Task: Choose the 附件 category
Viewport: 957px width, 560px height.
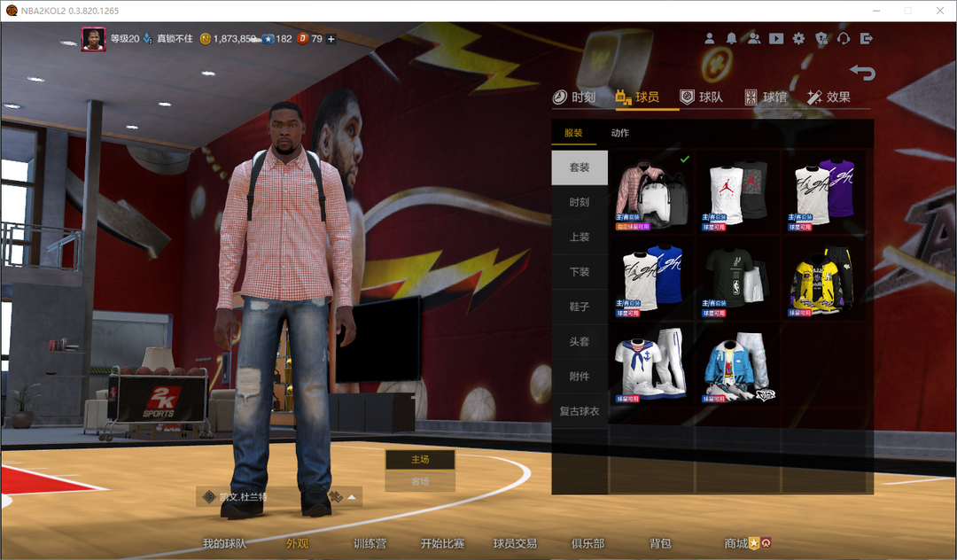Action: (580, 377)
